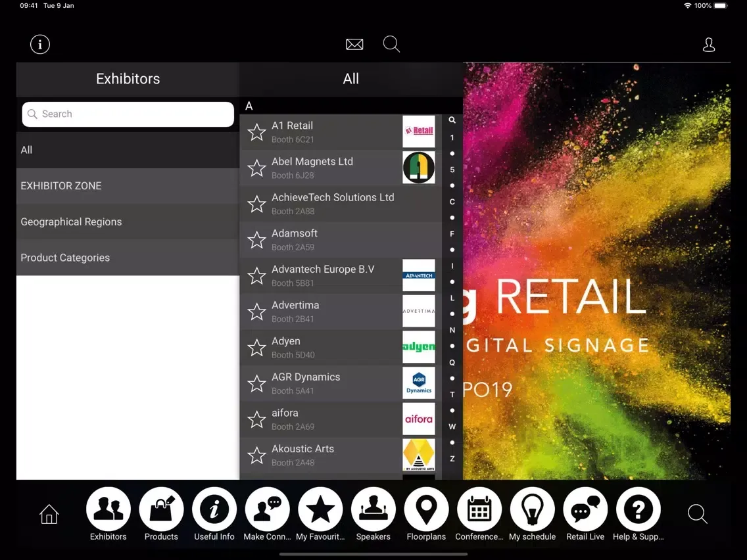This screenshot has width=747, height=560.
Task: Tap the Abel Magnets logo thumbnail
Action: (x=419, y=168)
